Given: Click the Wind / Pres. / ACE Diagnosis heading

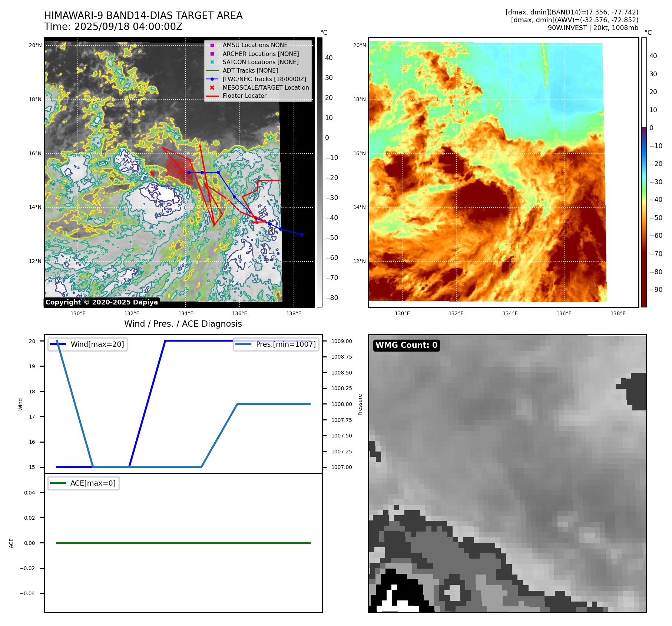Looking at the screenshot, I should click(x=183, y=324).
